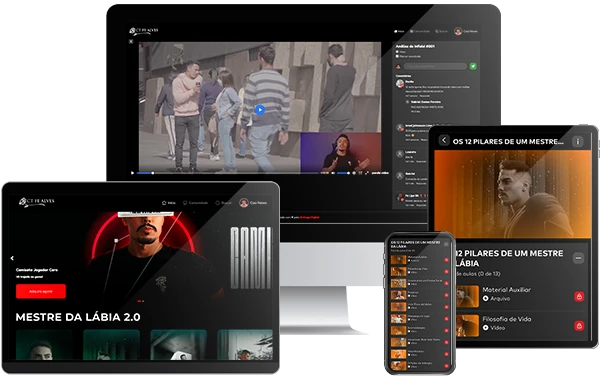Open the Comunidade tab on the laptop navbar
The height and width of the screenshot is (388, 600).
click(195, 203)
